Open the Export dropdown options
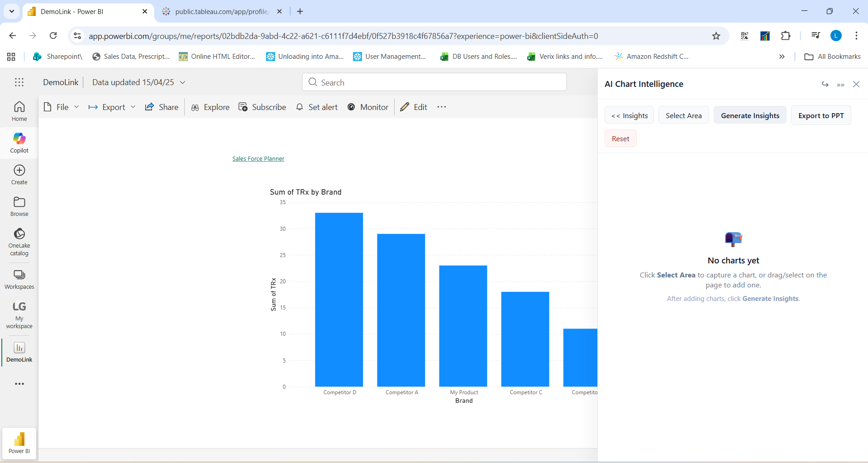868x463 pixels. [133, 107]
